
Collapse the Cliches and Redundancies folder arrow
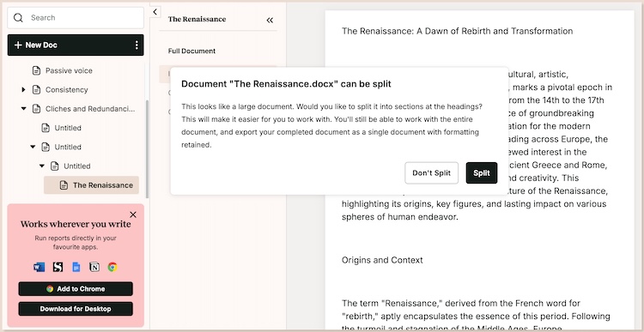click(x=23, y=109)
